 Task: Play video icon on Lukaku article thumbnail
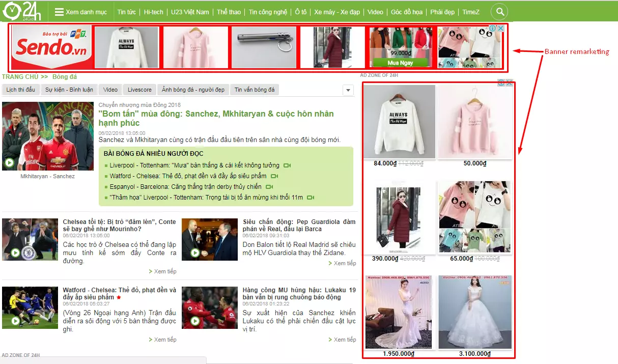click(195, 321)
